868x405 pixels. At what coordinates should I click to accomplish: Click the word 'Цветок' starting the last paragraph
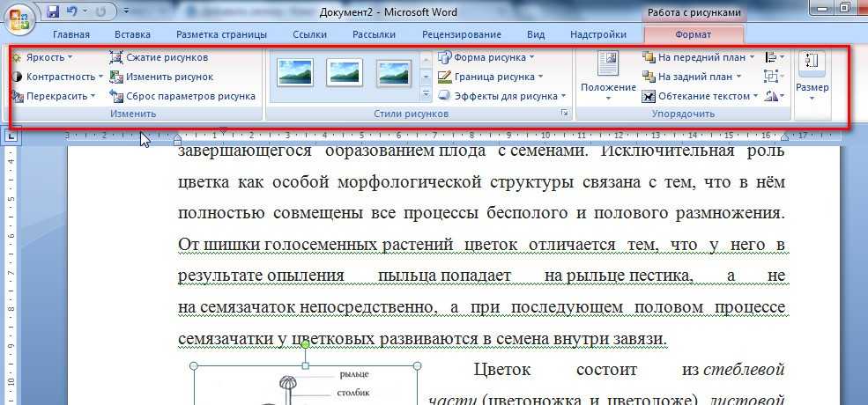click(502, 369)
